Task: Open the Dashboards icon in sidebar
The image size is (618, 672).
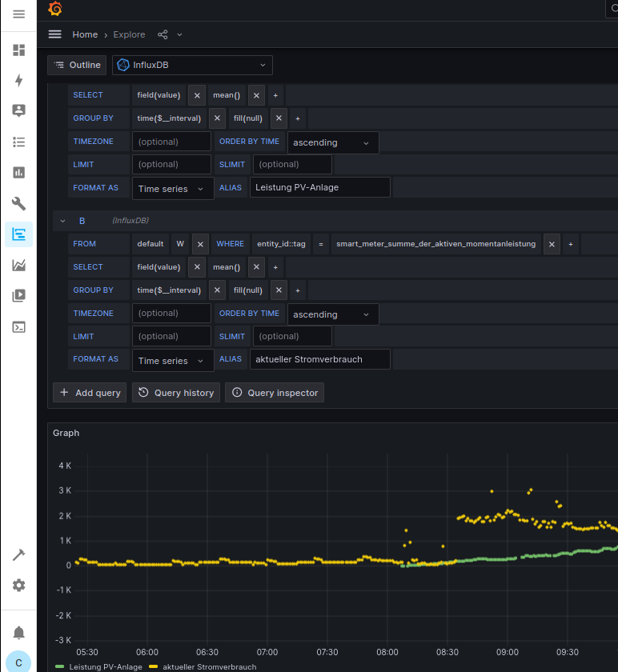Action: click(x=19, y=50)
